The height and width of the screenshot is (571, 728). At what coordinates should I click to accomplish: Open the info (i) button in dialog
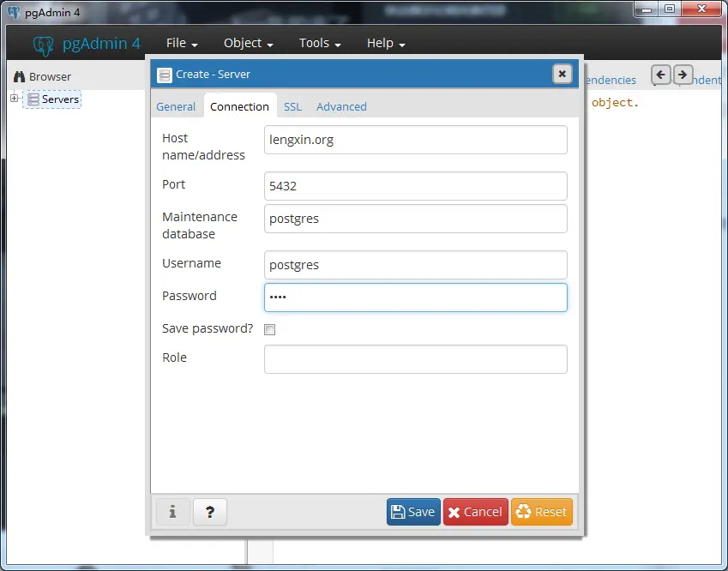pyautogui.click(x=172, y=512)
